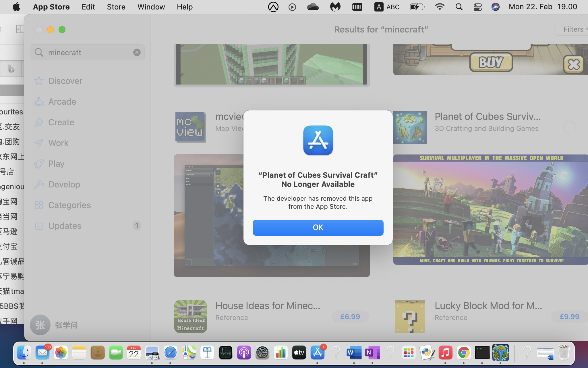Open Photos from the Dock
This screenshot has width=588, height=368.
pos(61,352)
